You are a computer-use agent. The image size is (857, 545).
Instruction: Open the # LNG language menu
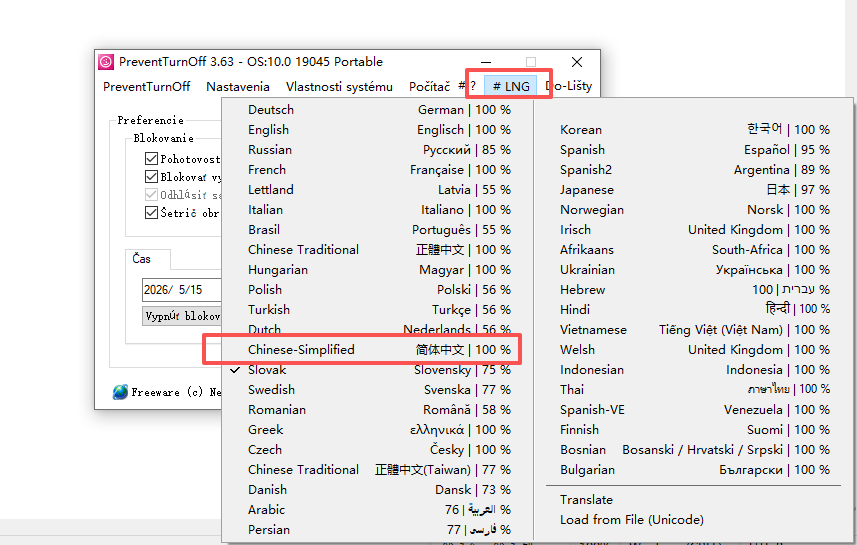[x=511, y=86]
